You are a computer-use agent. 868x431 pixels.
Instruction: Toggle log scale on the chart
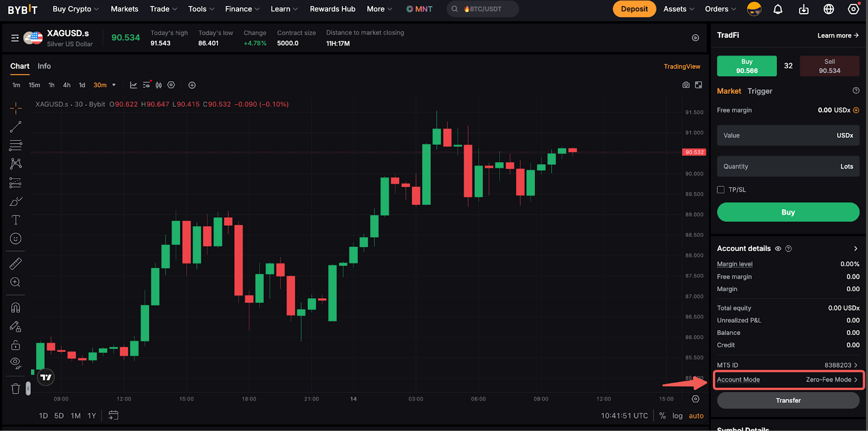pyautogui.click(x=678, y=416)
